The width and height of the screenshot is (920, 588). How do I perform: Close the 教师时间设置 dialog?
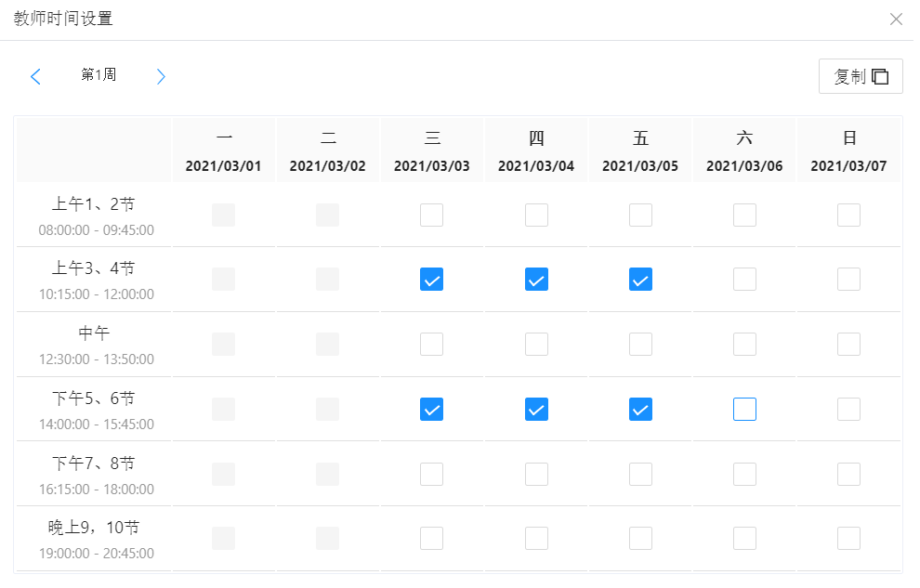point(896,20)
